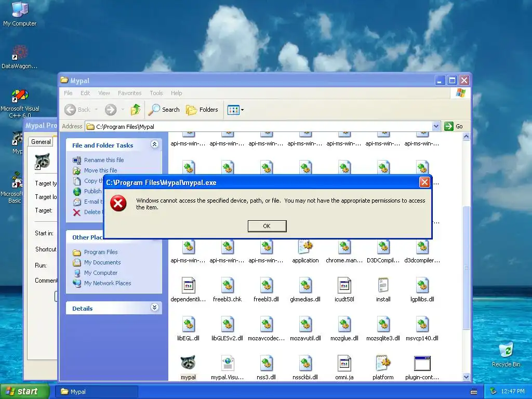Expand the Details panel
This screenshot has width=532, height=399.
(154, 308)
